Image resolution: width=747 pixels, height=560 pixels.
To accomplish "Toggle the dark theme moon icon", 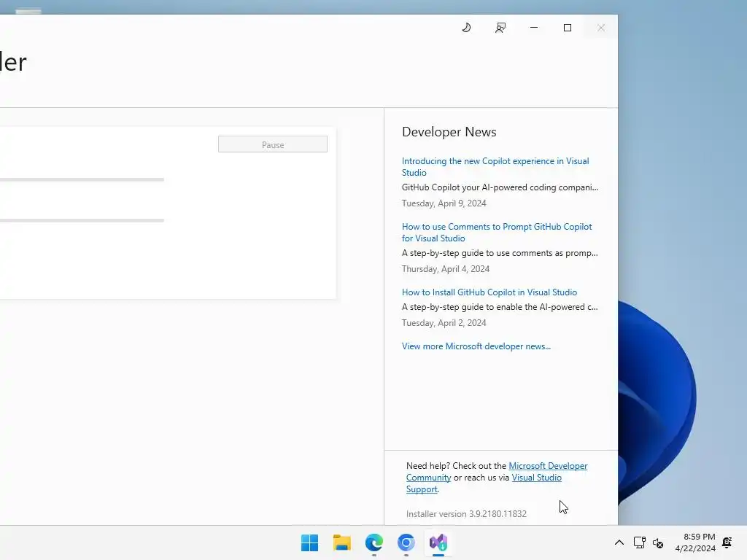I will 466,28.
